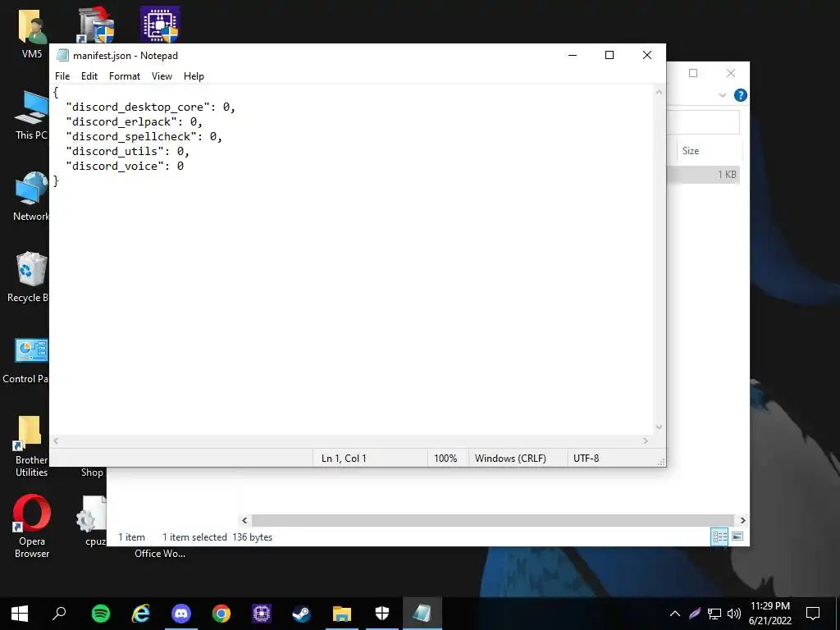The image size is (840, 630).
Task: Click the Notepad vertical scrollbar up arrow
Action: click(659, 92)
